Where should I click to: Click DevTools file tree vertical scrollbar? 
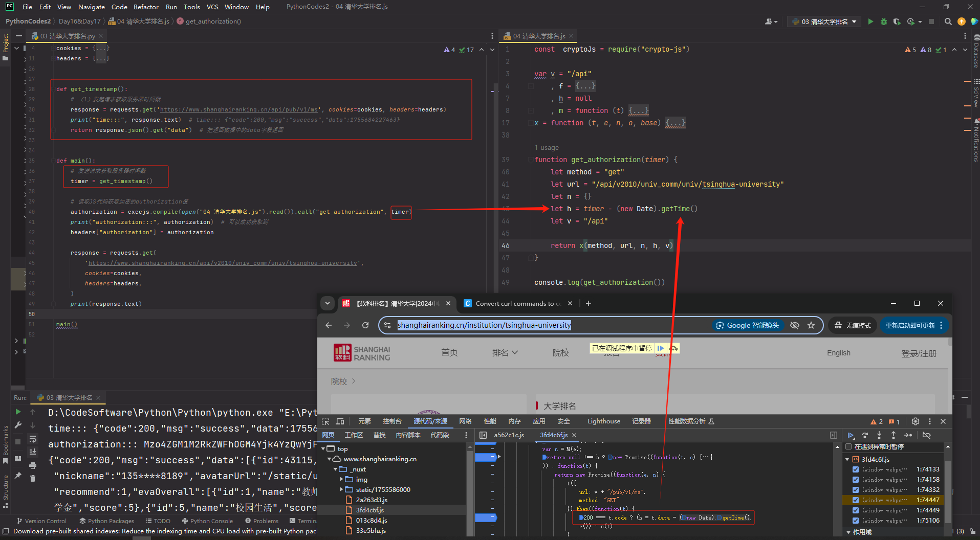click(469, 488)
